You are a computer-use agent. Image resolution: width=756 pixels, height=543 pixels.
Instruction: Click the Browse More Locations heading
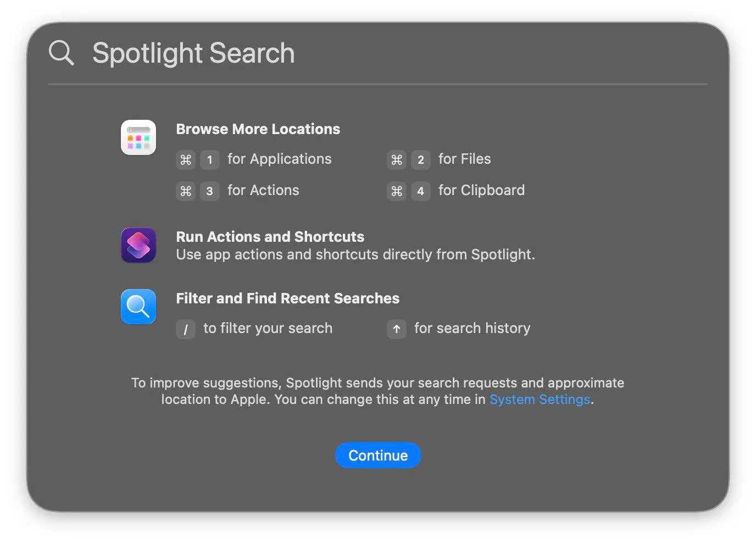258,129
